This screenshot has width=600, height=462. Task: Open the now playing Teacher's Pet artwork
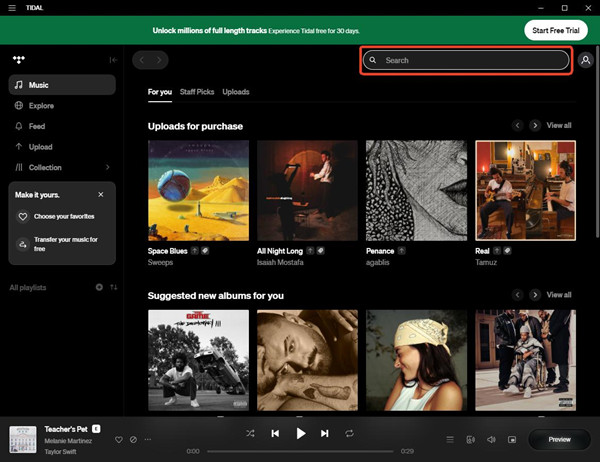tap(23, 439)
